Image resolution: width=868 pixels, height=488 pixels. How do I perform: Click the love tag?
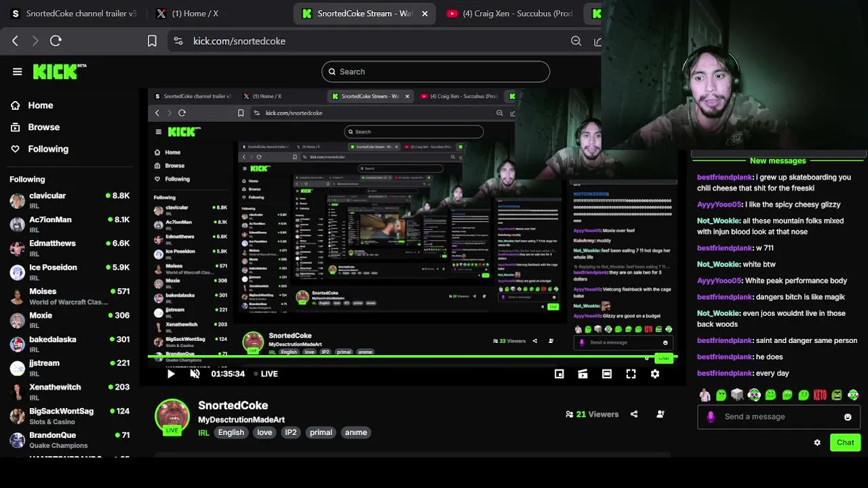click(x=264, y=432)
